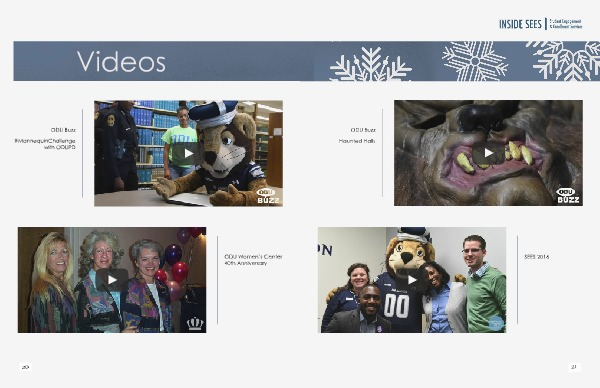Click the blue circular badge on the SEES 2016 video

pos(496,323)
